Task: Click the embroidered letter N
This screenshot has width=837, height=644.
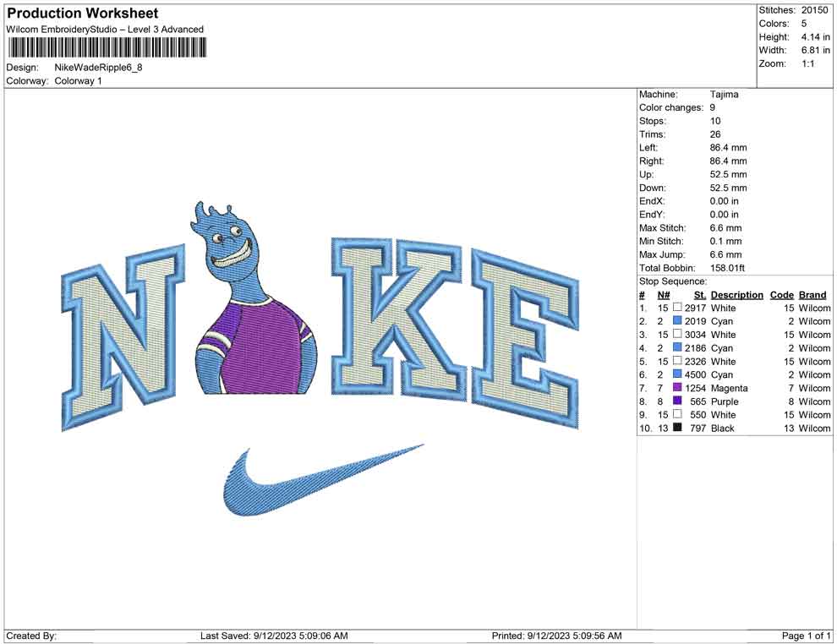Action: click(x=123, y=336)
